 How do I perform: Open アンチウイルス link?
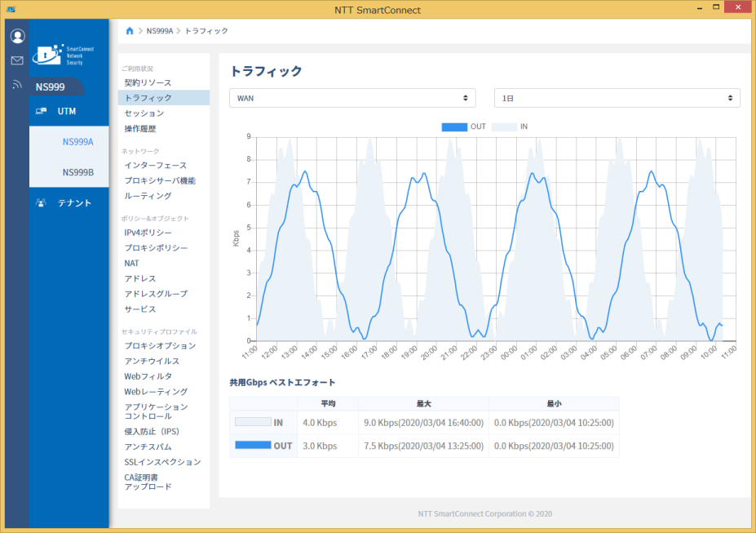pos(152,361)
